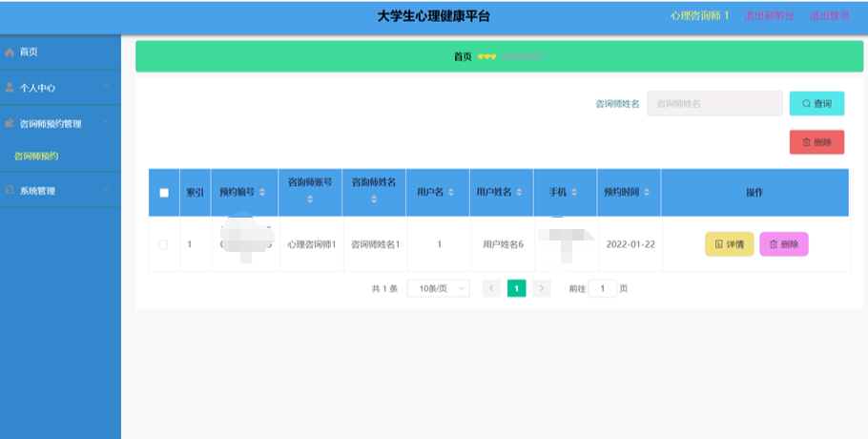This screenshot has width=868, height=439.
Task: Sort by 用户姓名 column arrows
Action: (519, 192)
